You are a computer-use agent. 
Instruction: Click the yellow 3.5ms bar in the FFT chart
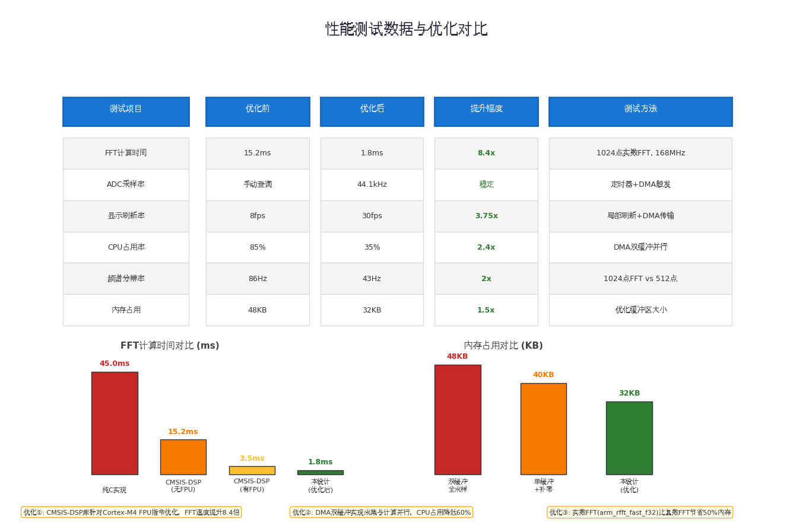[252, 470]
